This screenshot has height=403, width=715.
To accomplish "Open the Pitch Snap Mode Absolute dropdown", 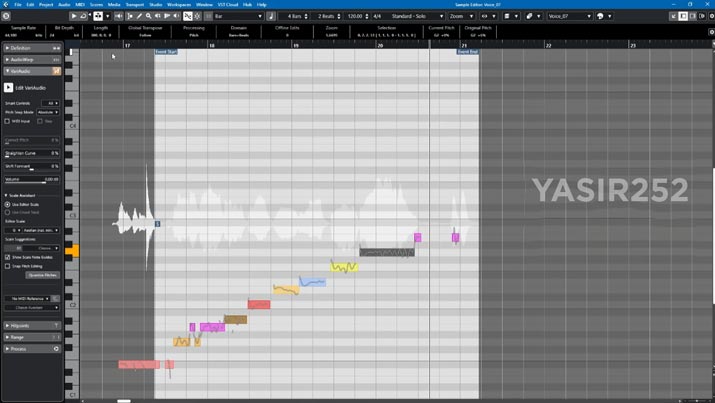I will (x=47, y=112).
